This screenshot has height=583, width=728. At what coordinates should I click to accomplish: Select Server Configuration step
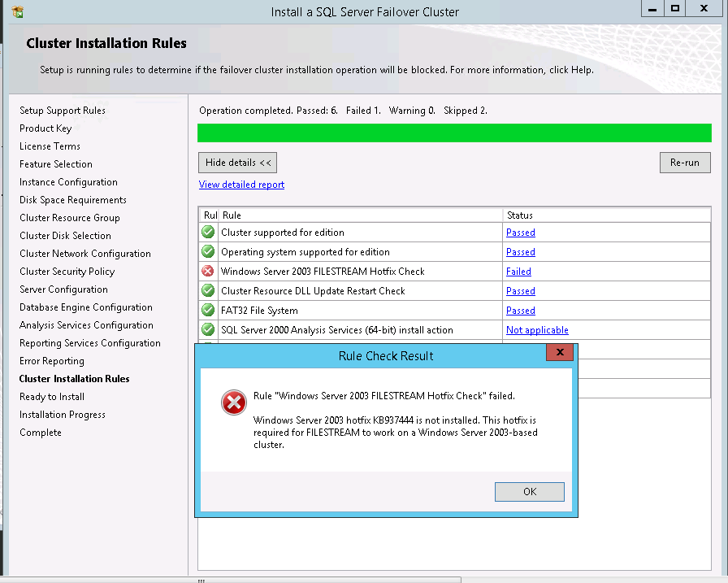click(x=63, y=289)
